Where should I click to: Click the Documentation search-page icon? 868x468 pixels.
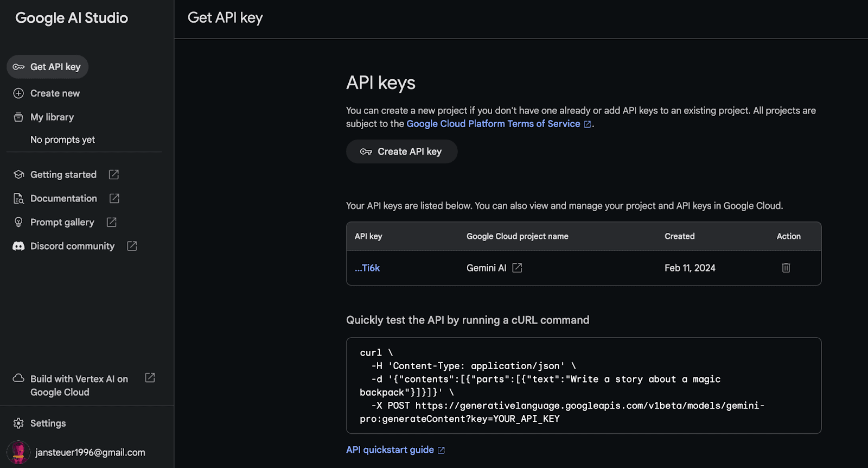pos(18,199)
